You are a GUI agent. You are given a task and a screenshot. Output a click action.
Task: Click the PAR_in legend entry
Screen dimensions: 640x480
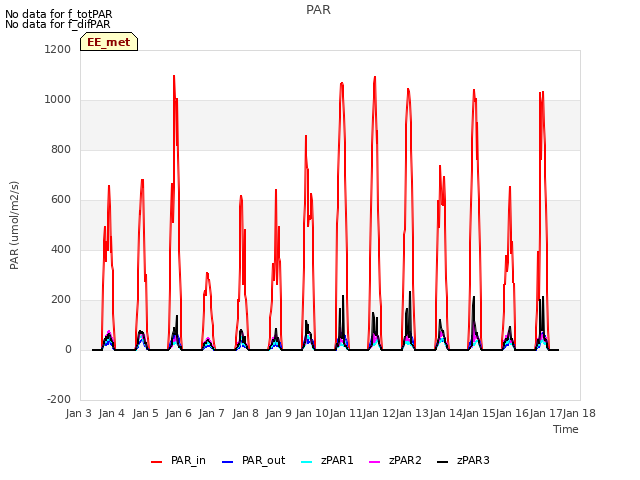pyautogui.click(x=178, y=460)
